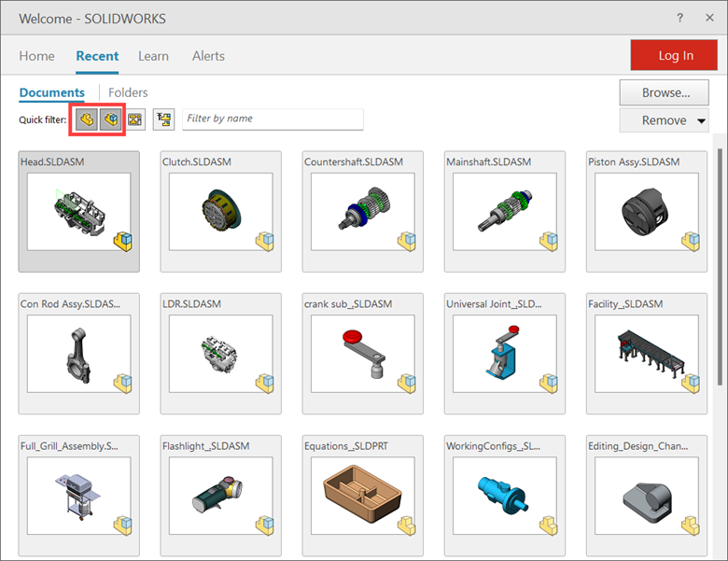728x561 pixels.
Task: Open crank sub_.SLDASM thumbnail
Action: (x=363, y=354)
